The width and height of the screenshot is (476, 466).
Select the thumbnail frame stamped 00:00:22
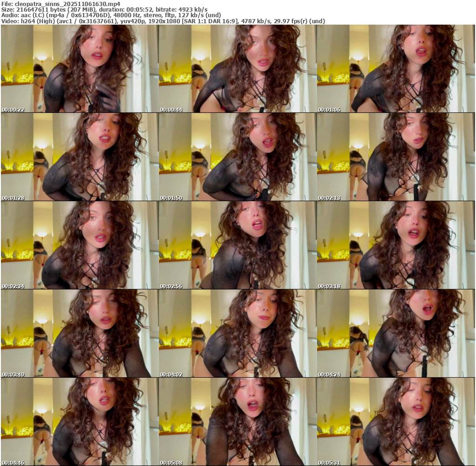click(x=79, y=69)
